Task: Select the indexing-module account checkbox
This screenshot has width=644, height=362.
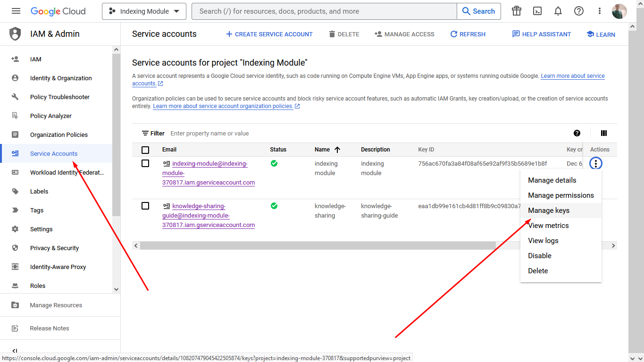Action: 145,163
